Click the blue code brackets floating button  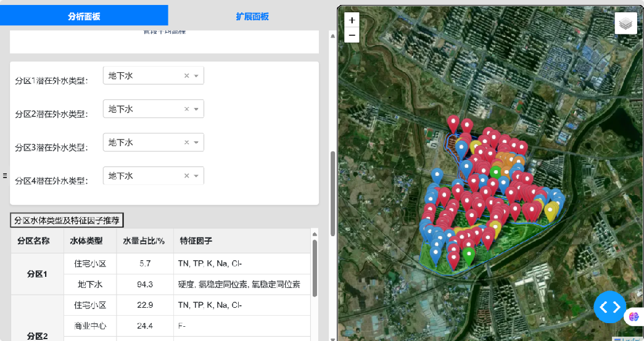pos(610,307)
